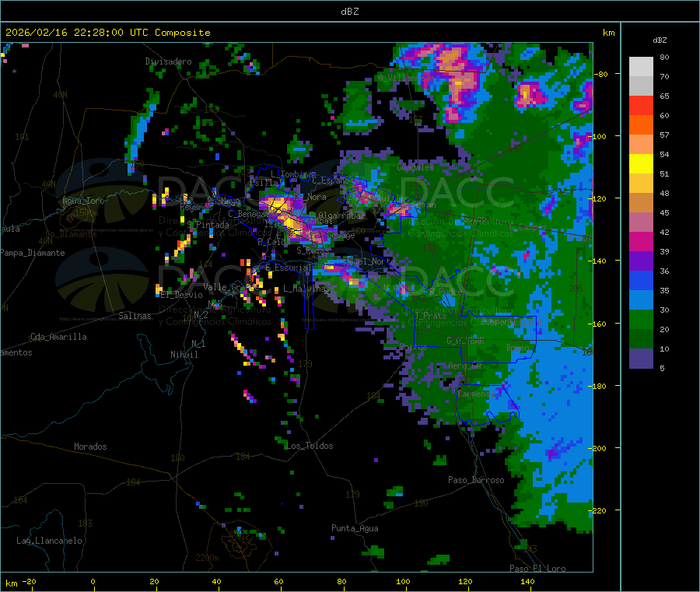Select the bright green 20–30 dBZ legend swatch
Image resolution: width=700 pixels, height=592 pixels.
tap(641, 319)
